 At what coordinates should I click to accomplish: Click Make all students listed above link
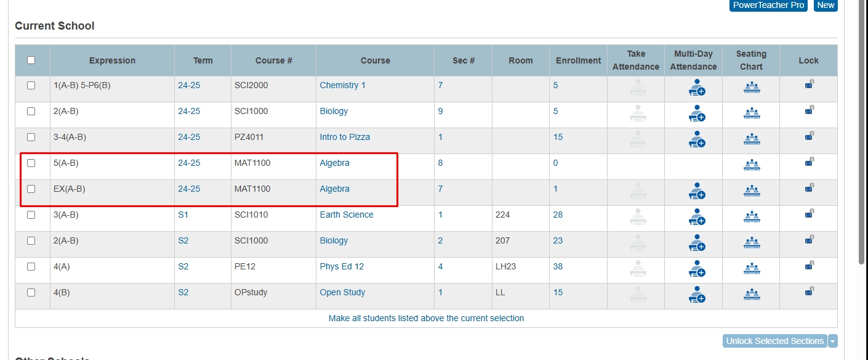point(426,319)
